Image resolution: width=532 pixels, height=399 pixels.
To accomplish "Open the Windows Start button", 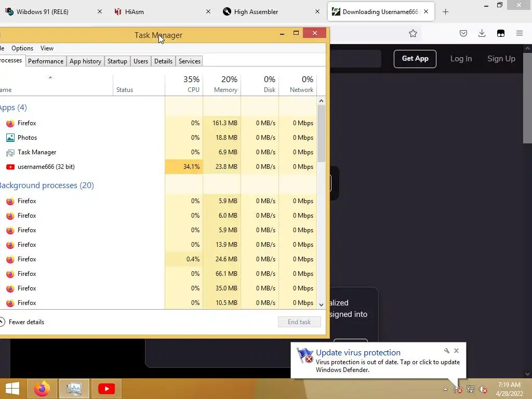I will click(12, 389).
